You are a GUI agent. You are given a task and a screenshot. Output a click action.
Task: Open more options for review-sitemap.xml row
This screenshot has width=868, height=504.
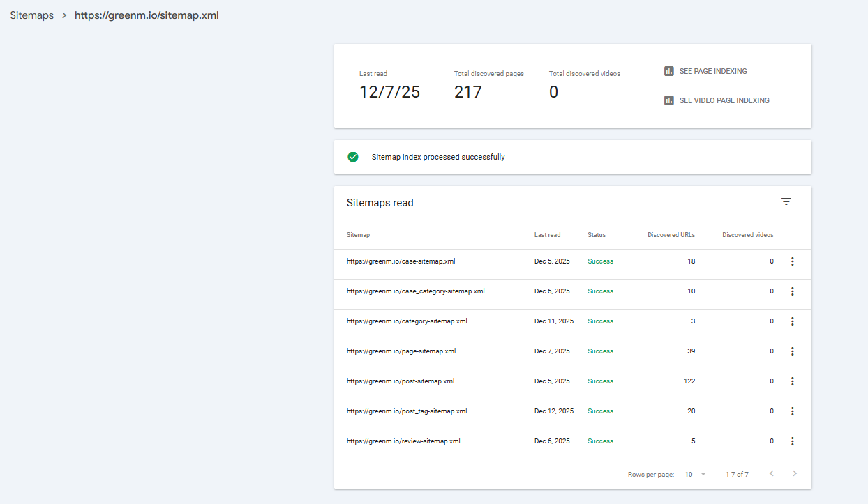click(x=792, y=441)
